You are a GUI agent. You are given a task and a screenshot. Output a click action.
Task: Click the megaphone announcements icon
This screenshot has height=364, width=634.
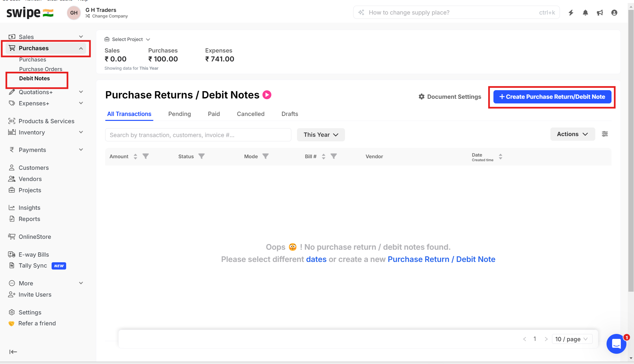pyautogui.click(x=600, y=13)
